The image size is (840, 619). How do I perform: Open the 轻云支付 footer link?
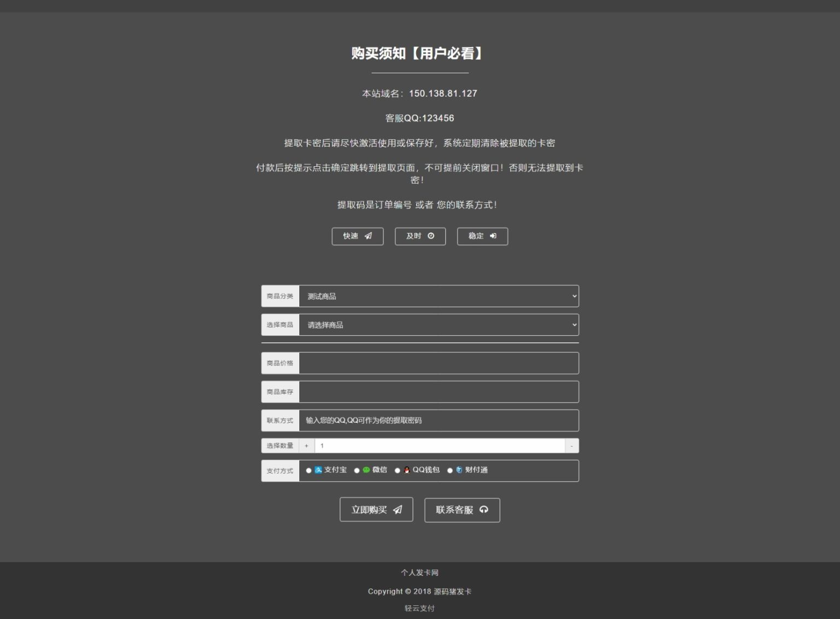pos(419,608)
